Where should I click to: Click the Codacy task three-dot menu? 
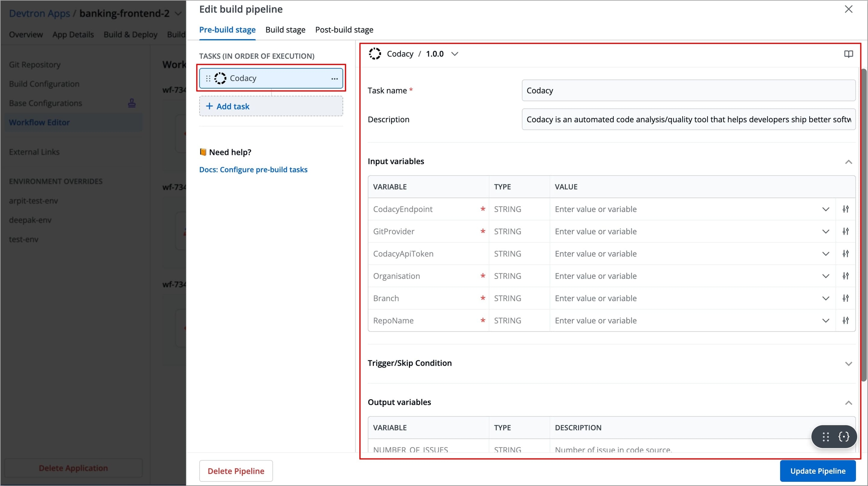334,78
